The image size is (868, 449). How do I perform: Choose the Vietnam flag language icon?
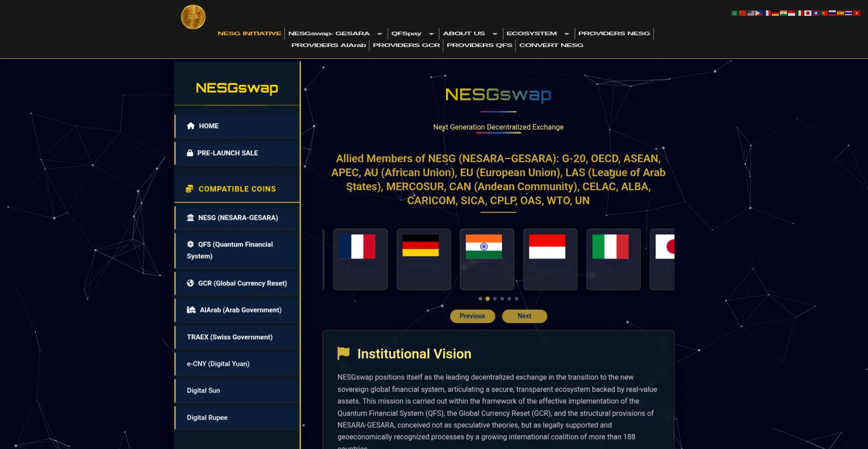857,13
